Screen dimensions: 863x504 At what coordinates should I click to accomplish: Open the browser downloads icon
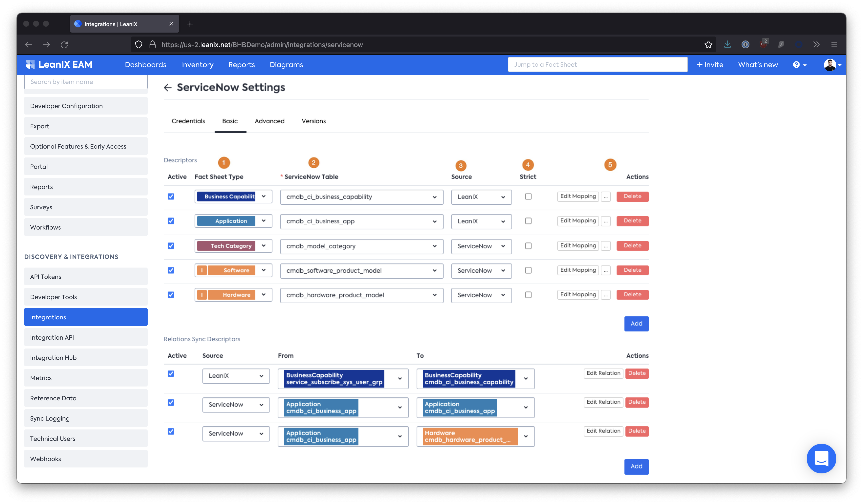point(727,44)
